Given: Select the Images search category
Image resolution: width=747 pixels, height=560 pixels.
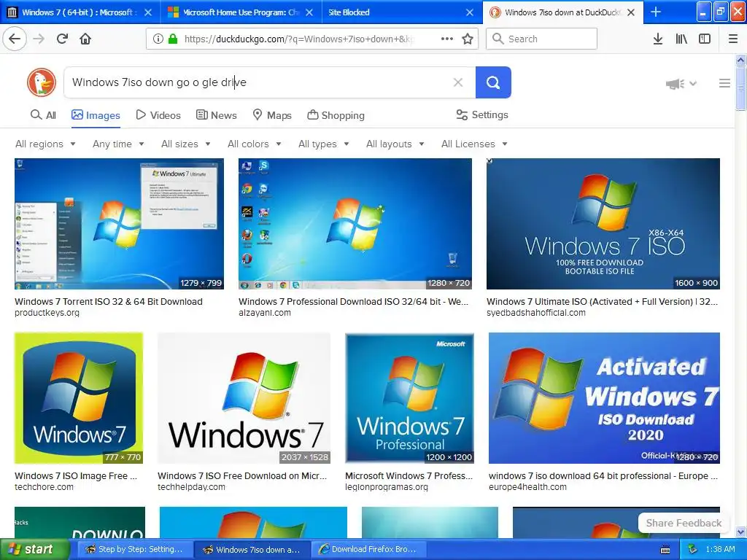Looking at the screenshot, I should 96,115.
